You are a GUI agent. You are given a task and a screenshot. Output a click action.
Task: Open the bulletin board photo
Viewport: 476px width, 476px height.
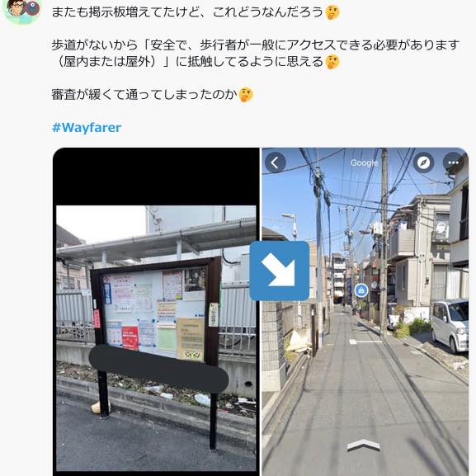pos(156,312)
